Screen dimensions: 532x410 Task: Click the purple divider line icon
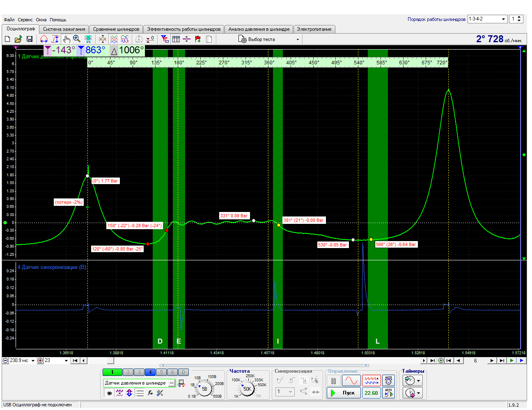click(x=187, y=39)
